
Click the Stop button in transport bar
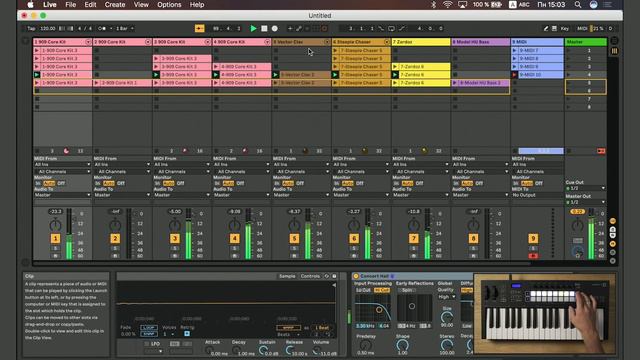point(264,29)
